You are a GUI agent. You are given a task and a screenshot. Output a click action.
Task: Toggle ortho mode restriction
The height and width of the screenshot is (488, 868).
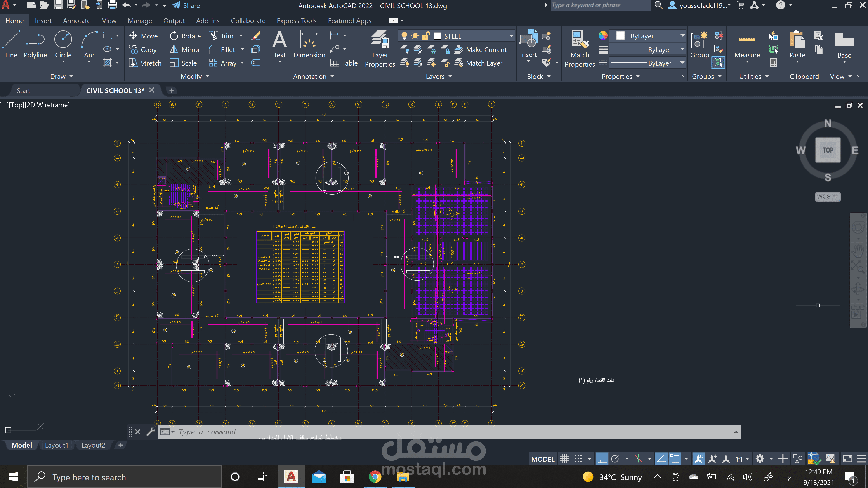602,458
